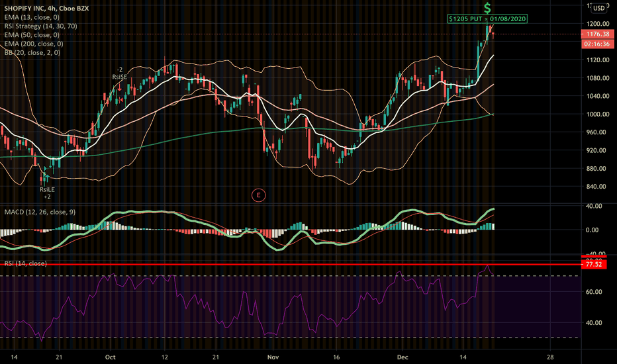Select the $1205 PUT annotation label
This screenshot has height=364, width=617.
pyautogui.click(x=487, y=19)
